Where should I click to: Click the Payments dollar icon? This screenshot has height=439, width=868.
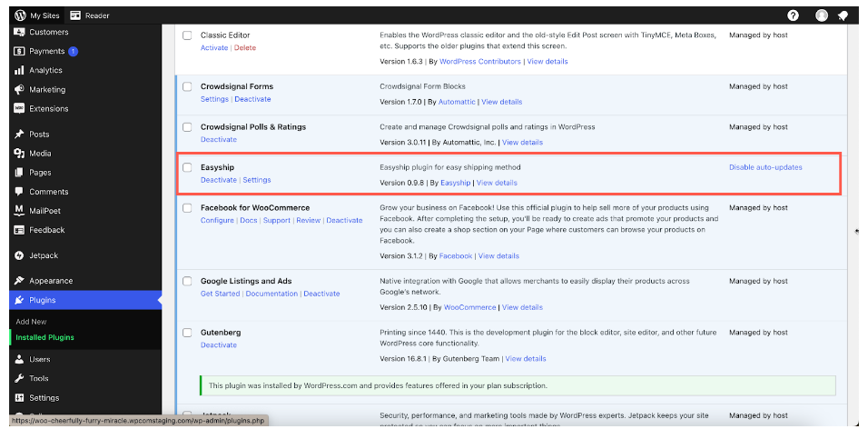tap(19, 51)
